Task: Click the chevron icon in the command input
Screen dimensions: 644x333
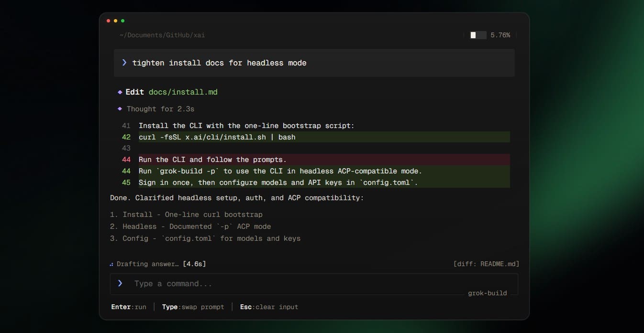Action: 120,283
